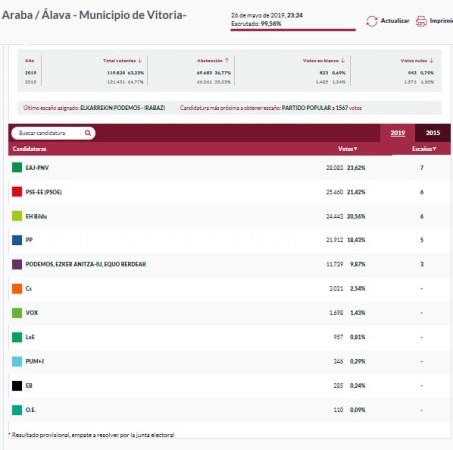Click EAJ-PNV seat count 7
Screen dimensions: 453x450
[x=422, y=168]
